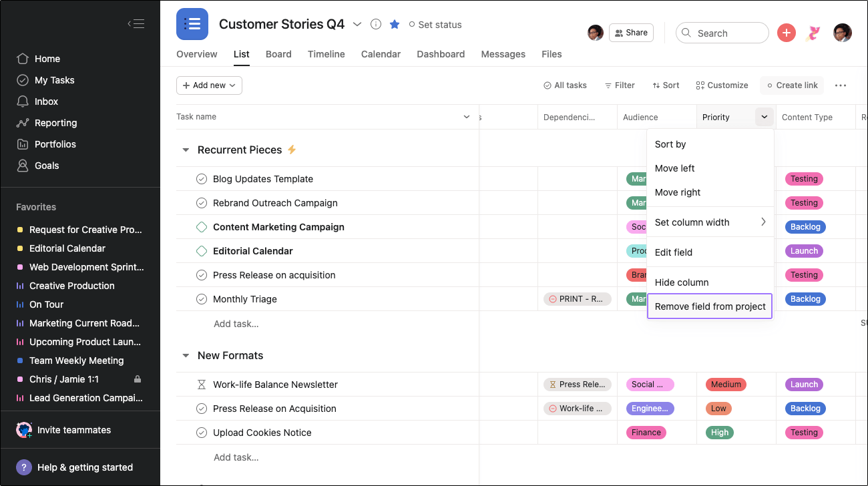Open project info circle icon
Screen dimensions: 868x486
pyautogui.click(x=376, y=24)
